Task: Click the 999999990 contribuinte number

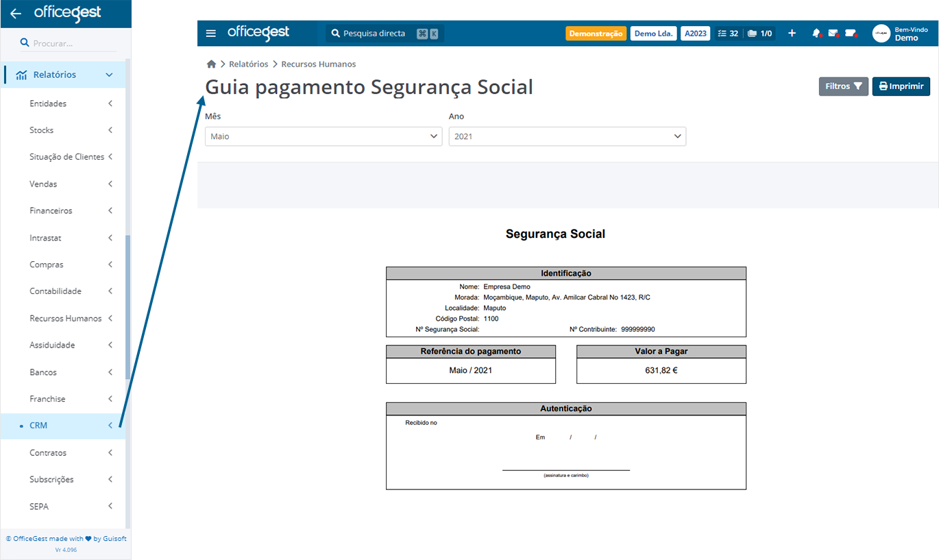Action: (x=638, y=330)
